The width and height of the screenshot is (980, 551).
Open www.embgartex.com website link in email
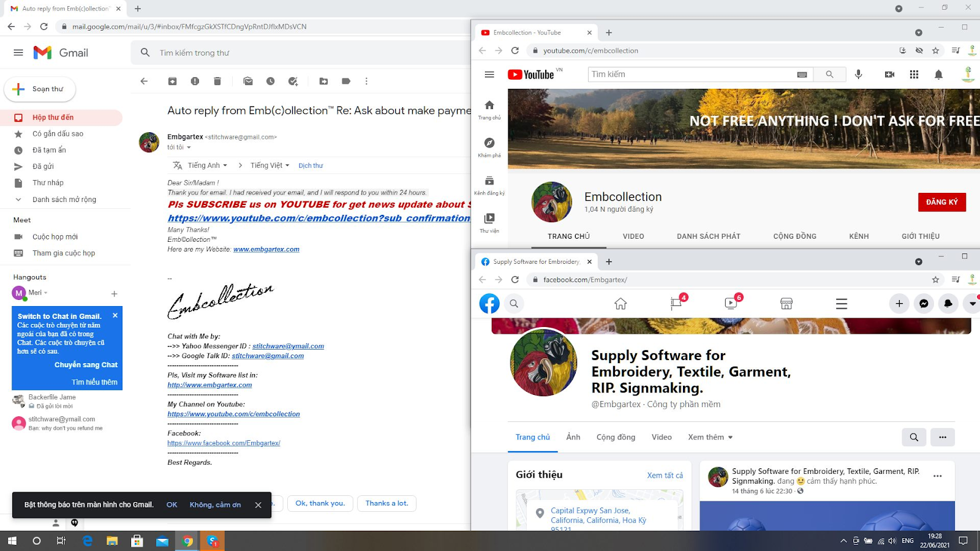tap(266, 249)
